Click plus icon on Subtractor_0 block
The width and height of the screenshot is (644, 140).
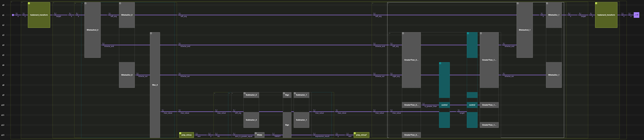(x=245, y=93)
